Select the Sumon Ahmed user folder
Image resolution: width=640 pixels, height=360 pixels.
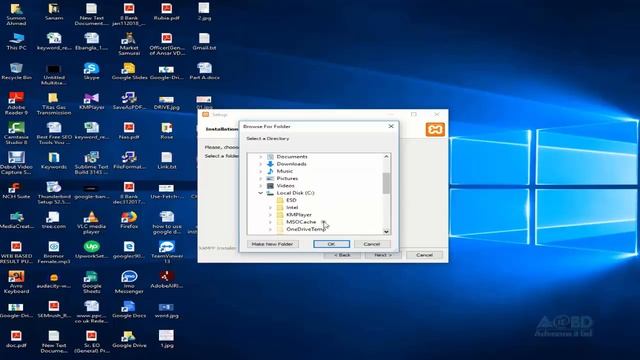click(x=16, y=14)
